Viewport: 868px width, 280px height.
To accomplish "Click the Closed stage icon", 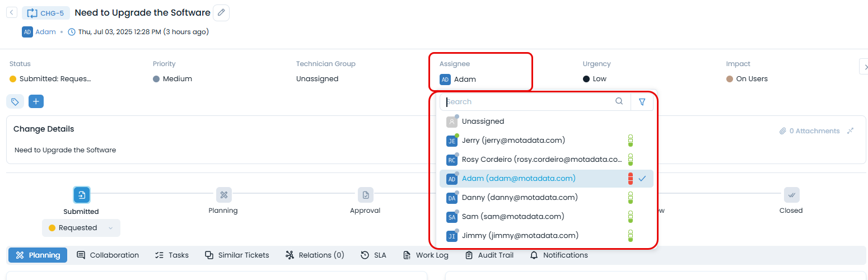I will point(791,195).
